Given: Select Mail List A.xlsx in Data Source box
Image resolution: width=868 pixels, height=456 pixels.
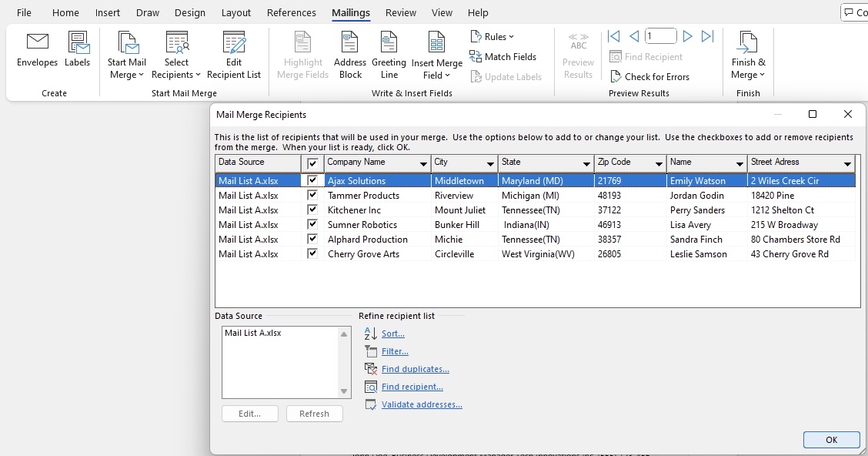Looking at the screenshot, I should point(253,333).
